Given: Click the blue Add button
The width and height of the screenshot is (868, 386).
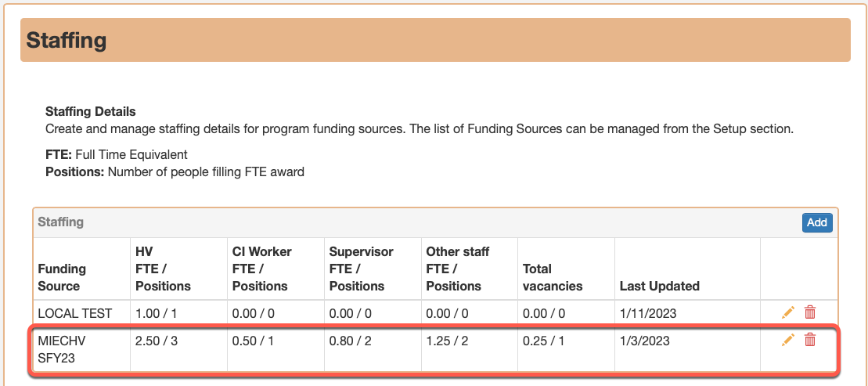Looking at the screenshot, I should click(817, 222).
